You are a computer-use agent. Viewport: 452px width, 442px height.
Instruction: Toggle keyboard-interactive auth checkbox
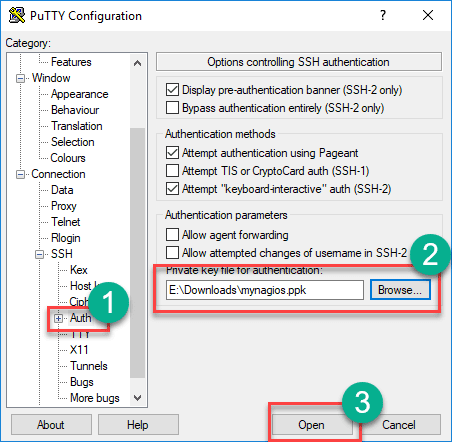tap(172, 189)
